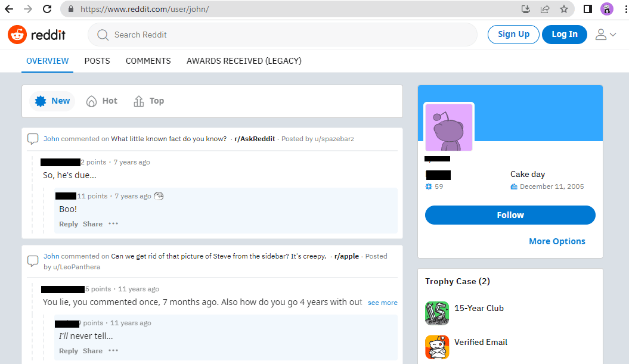
Task: Follow this user
Action: point(510,215)
